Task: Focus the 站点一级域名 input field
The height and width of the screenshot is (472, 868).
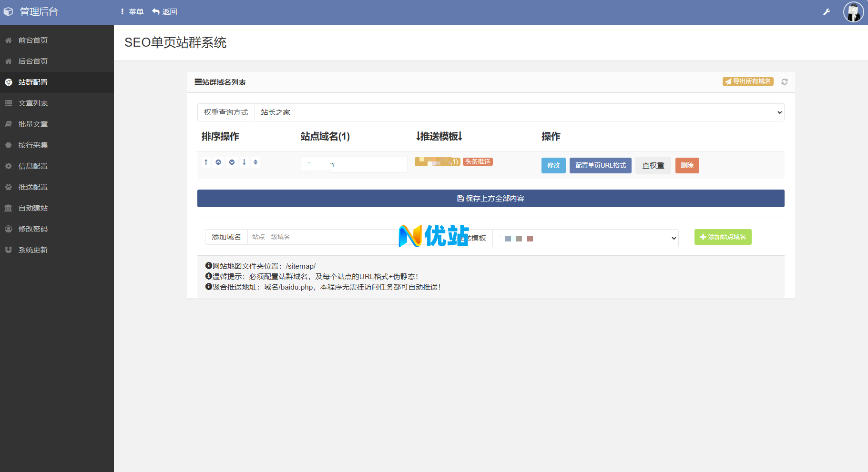Action: click(x=322, y=237)
